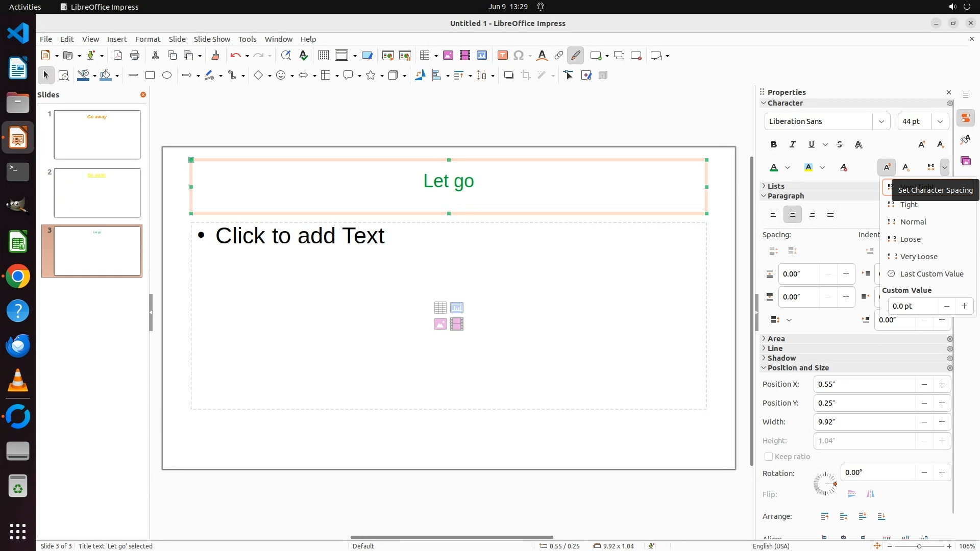Click the Insert Text Box icon
This screenshot has height=551, width=980.
tap(502, 56)
